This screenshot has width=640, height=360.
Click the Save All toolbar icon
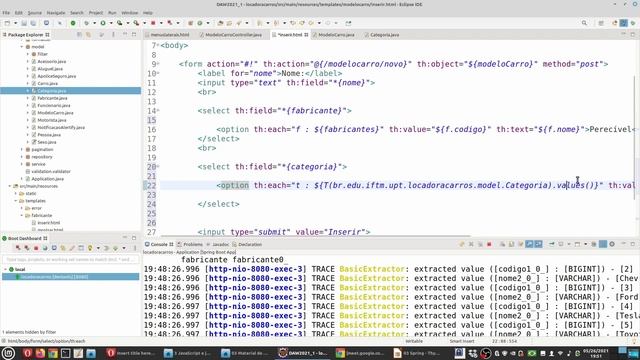click(x=33, y=23)
